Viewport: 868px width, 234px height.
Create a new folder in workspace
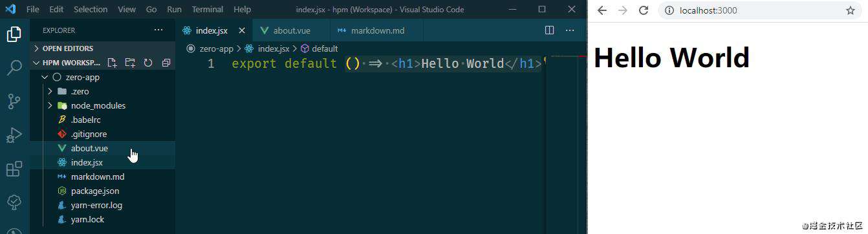(x=130, y=63)
